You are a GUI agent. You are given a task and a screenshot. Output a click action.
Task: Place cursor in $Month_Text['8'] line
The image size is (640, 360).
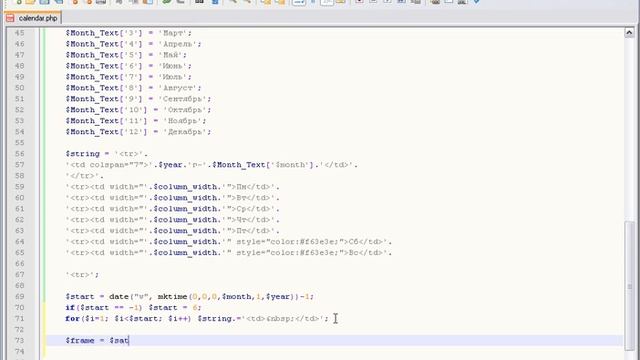[133, 88]
